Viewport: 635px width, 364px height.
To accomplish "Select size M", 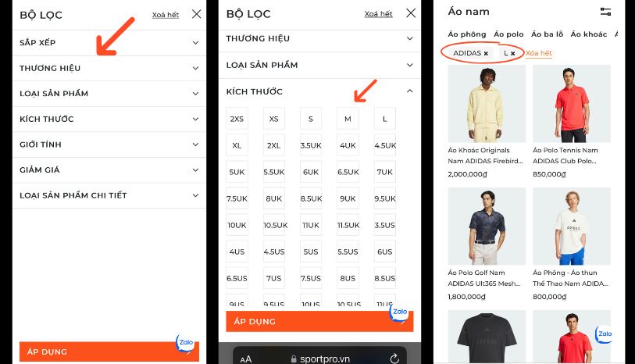I will (348, 119).
